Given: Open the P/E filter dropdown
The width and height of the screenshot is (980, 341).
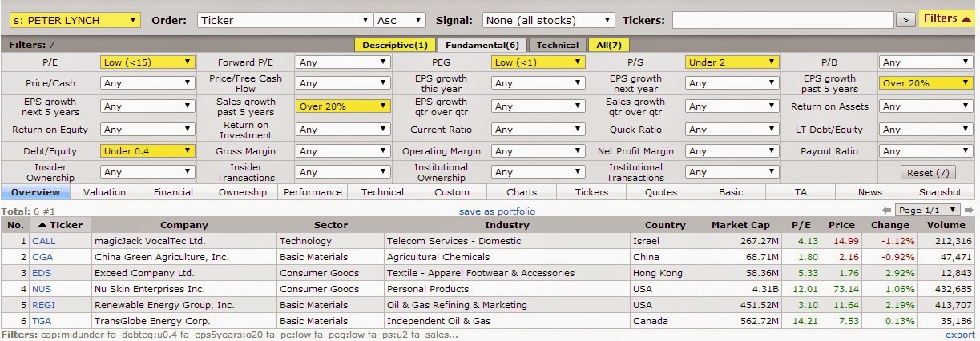Looking at the screenshot, I should coord(147,62).
